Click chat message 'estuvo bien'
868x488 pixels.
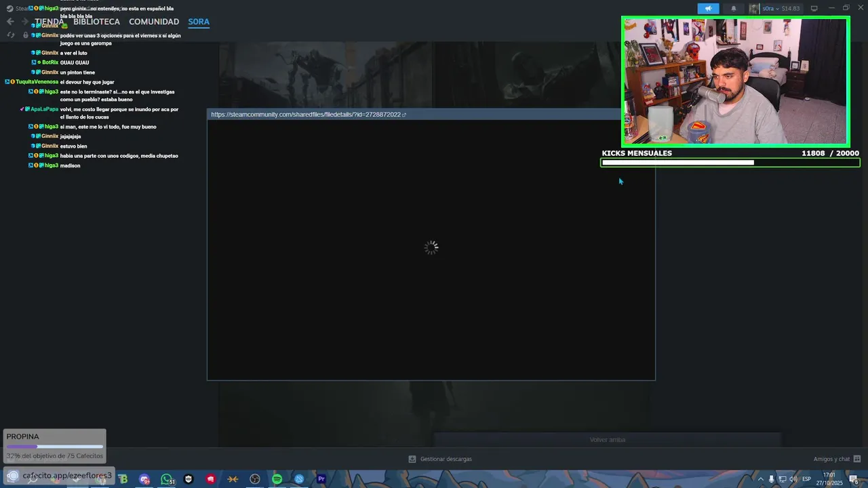73,146
